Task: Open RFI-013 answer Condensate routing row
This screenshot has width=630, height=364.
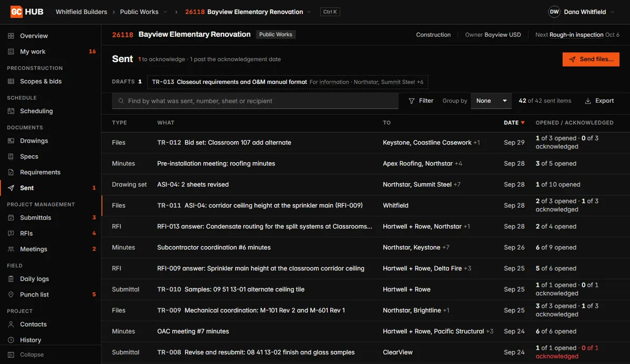Action: pyautogui.click(x=365, y=227)
